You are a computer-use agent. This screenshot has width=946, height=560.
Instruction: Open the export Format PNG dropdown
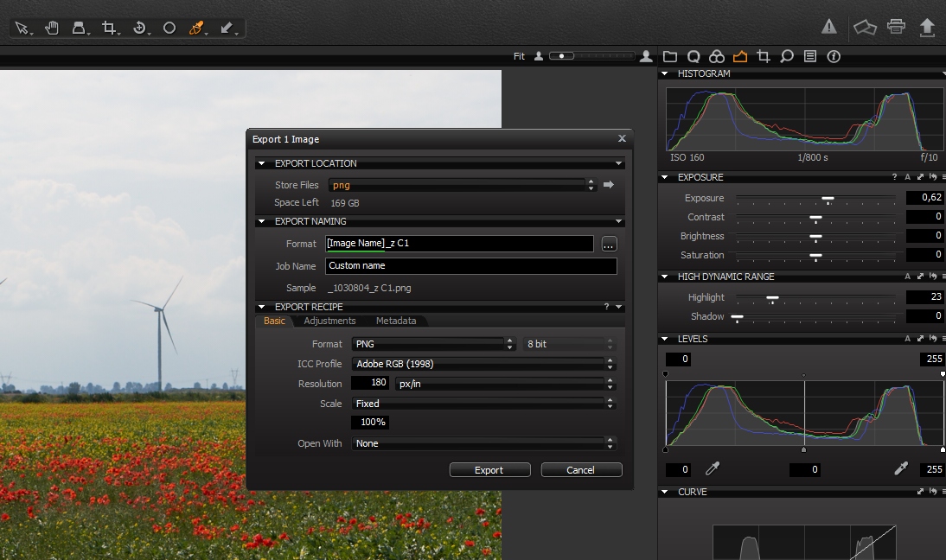click(434, 344)
